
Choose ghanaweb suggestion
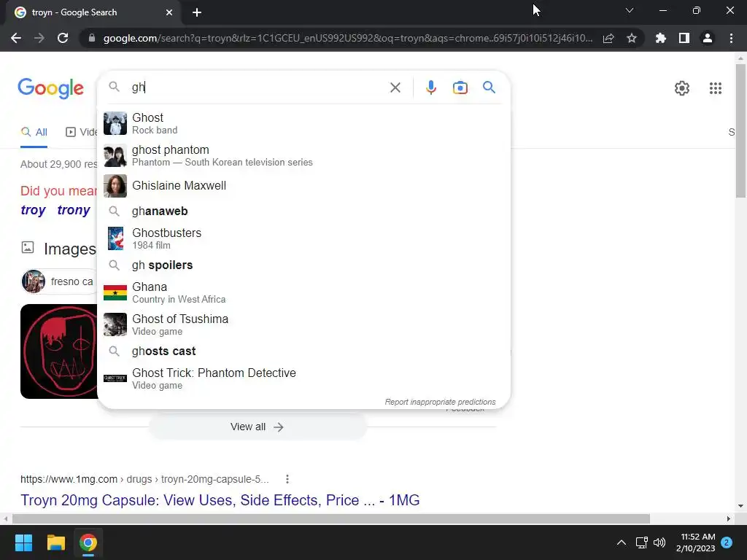click(x=303, y=211)
